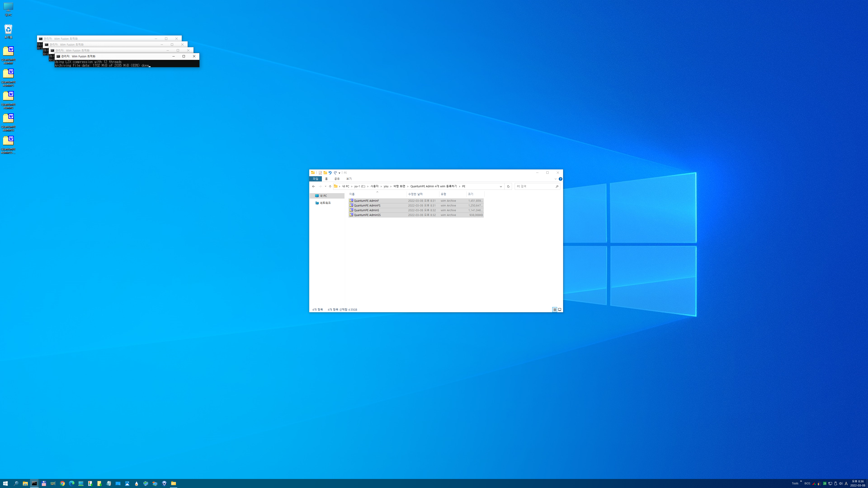Open the 내 PC desktop icon
The width and height of the screenshot is (868, 488).
pos(8,9)
